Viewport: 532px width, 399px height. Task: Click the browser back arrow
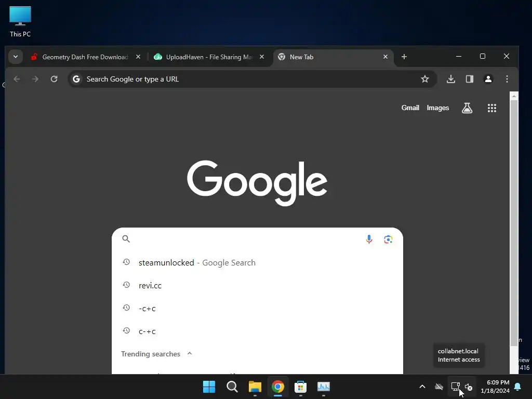coord(17,79)
